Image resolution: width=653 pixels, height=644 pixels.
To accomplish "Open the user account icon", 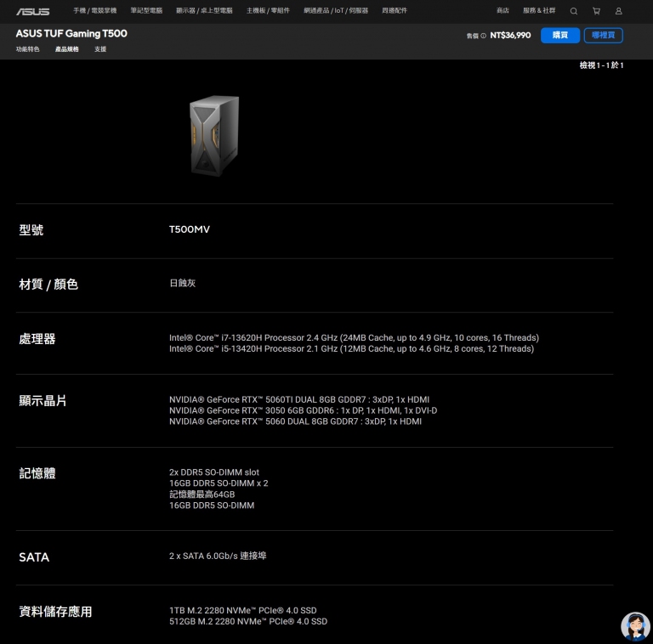I will pyautogui.click(x=618, y=11).
